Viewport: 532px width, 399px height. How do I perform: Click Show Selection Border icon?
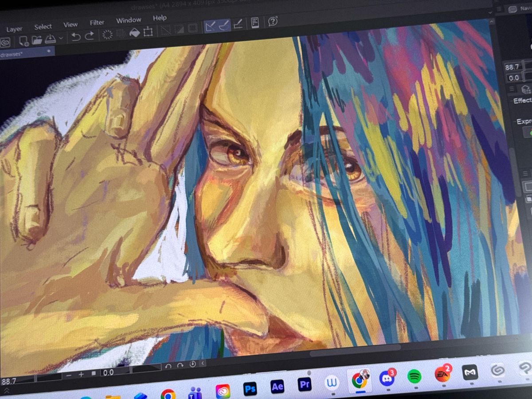coord(193,28)
